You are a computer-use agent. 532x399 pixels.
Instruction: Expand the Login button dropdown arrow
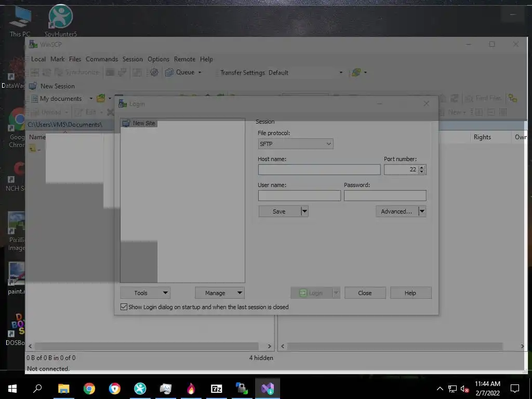click(336, 293)
